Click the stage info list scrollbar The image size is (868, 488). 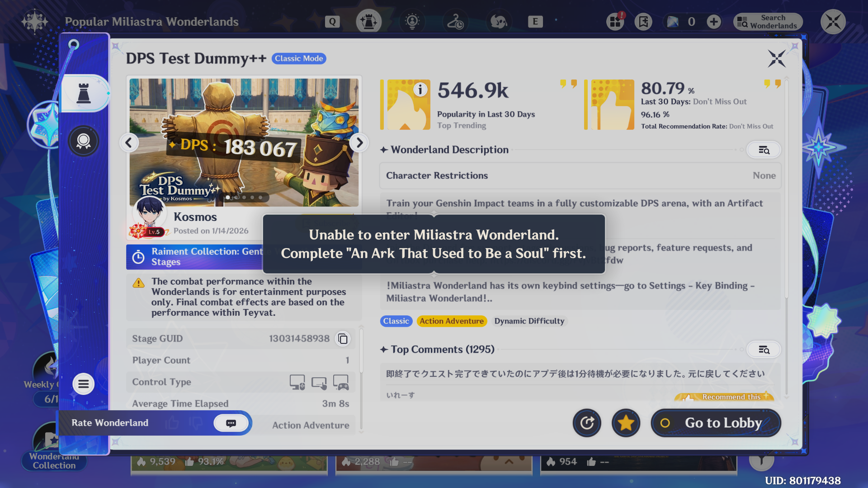361,350
